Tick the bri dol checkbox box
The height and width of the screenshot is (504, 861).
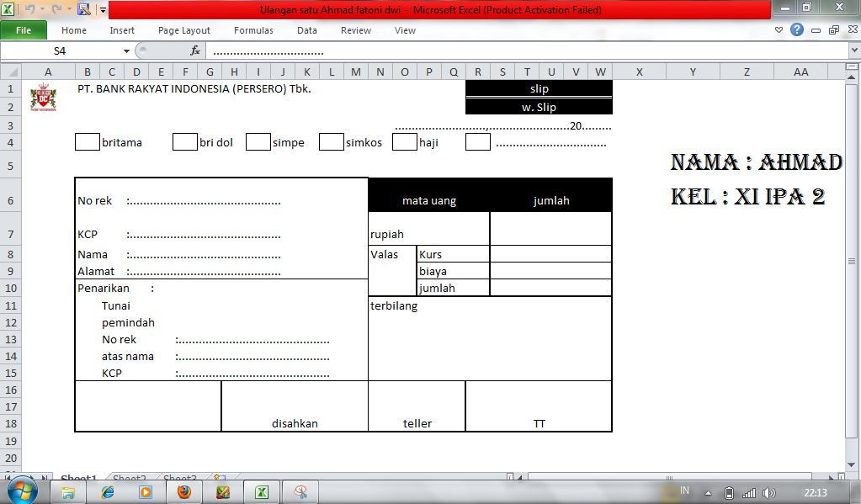click(x=185, y=141)
